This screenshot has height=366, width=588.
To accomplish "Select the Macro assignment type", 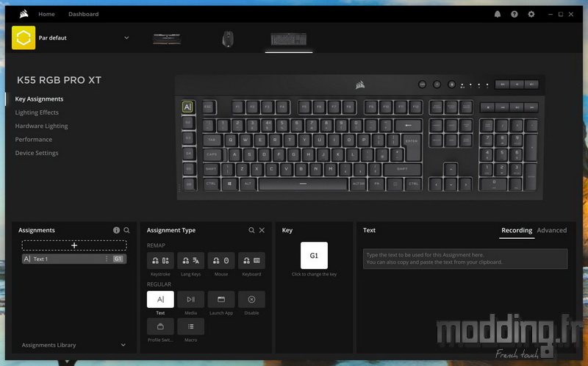I will pos(190,326).
